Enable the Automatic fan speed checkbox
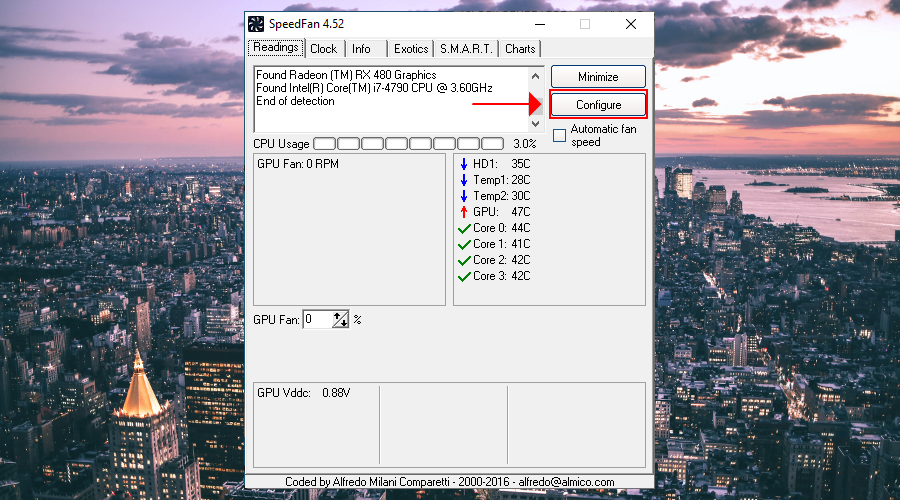Screen dimensions: 900x500 pyautogui.click(x=560, y=135)
